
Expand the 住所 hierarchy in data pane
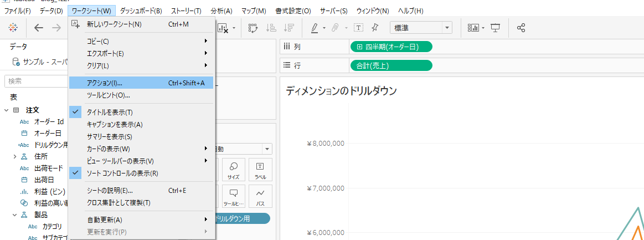coord(15,157)
